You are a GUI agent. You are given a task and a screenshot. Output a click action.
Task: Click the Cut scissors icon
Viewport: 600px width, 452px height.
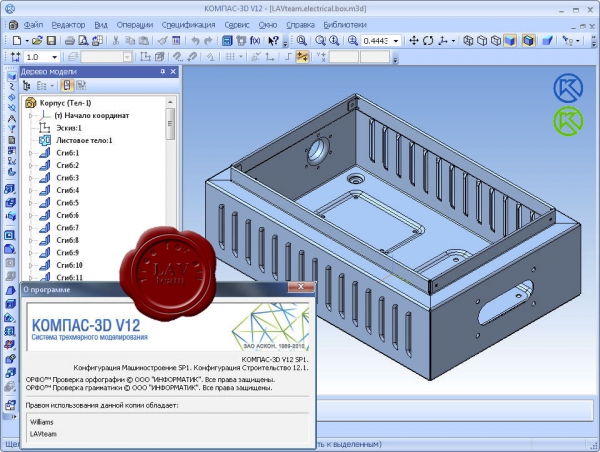click(116, 41)
